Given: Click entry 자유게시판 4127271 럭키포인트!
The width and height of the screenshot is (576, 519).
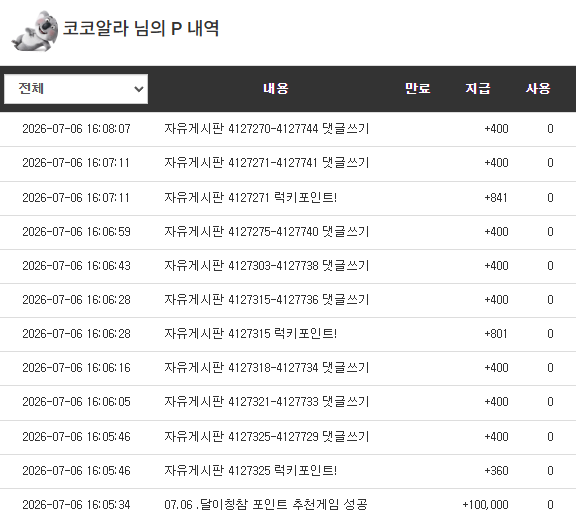Looking at the screenshot, I should pos(251,198).
